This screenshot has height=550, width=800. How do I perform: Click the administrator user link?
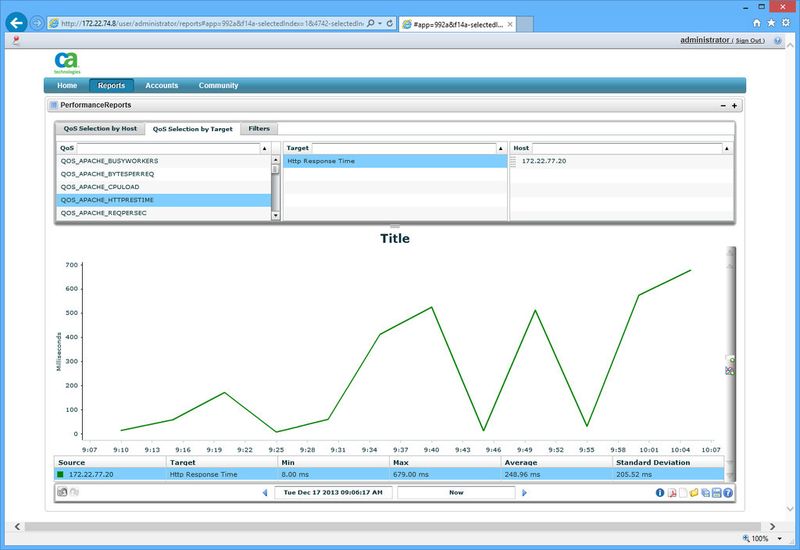tap(705, 40)
